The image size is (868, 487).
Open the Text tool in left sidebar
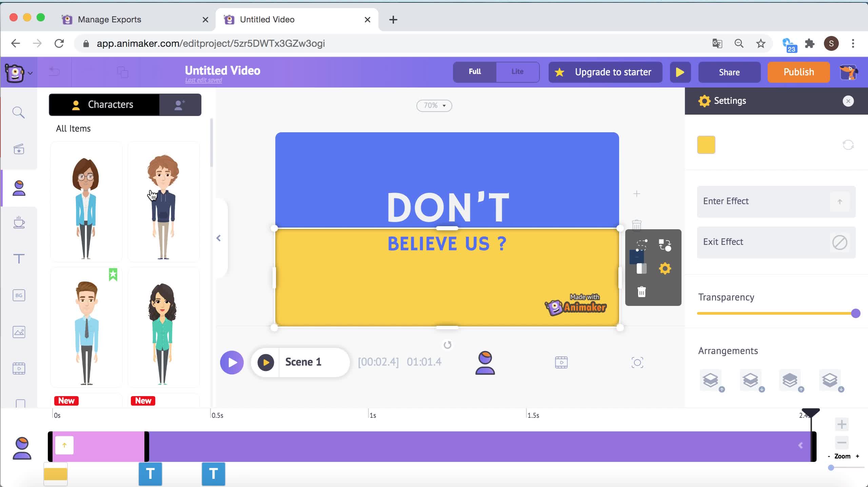point(19,259)
